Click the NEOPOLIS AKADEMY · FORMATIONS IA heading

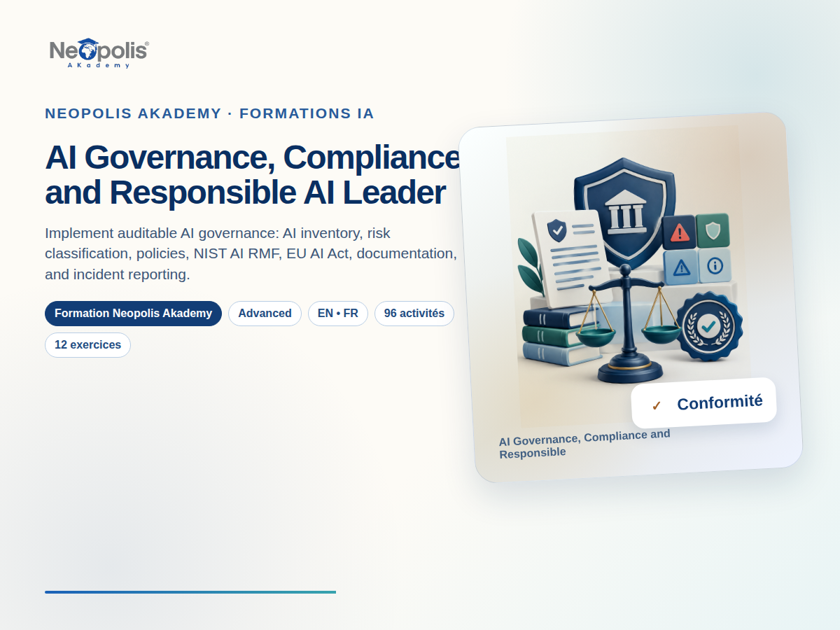point(209,113)
